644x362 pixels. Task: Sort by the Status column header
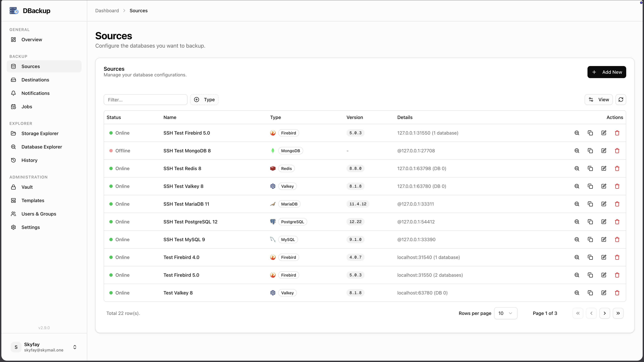pos(114,117)
